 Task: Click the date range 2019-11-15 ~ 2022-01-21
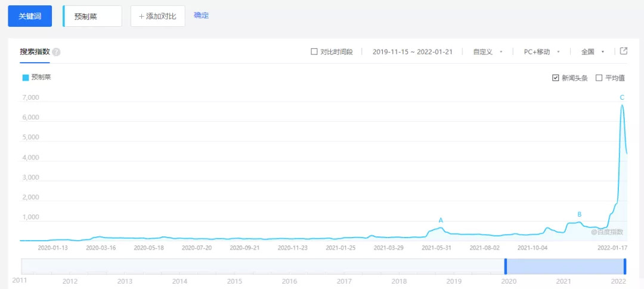[412, 52]
